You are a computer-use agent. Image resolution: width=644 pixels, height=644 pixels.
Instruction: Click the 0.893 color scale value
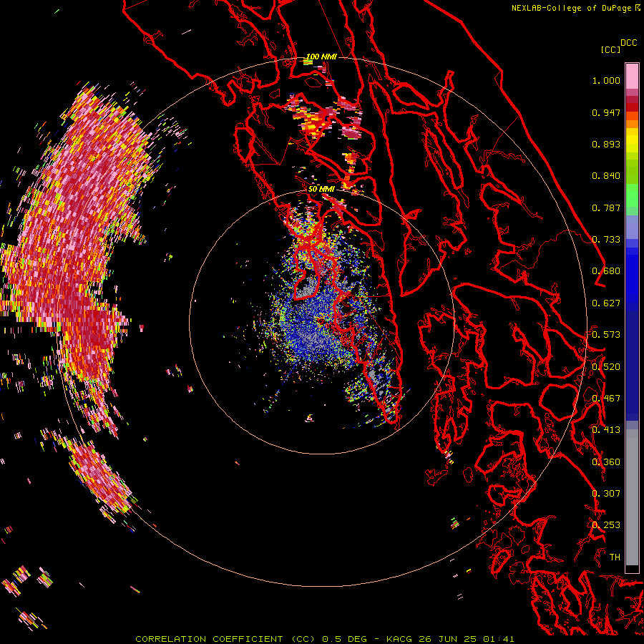pos(606,144)
